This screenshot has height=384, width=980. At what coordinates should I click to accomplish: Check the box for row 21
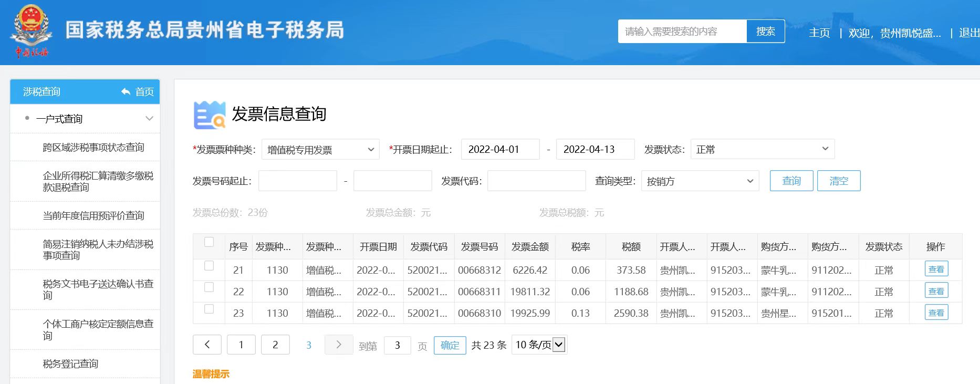click(209, 266)
